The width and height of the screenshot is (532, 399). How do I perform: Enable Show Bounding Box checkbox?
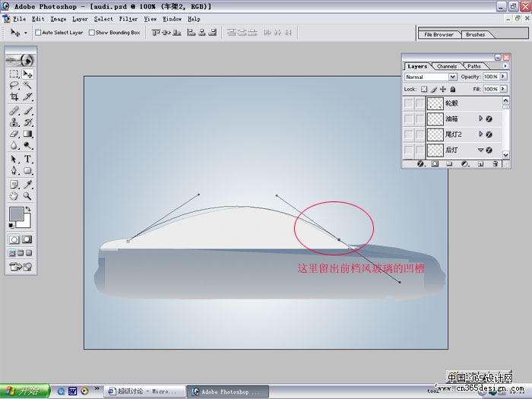(92, 33)
